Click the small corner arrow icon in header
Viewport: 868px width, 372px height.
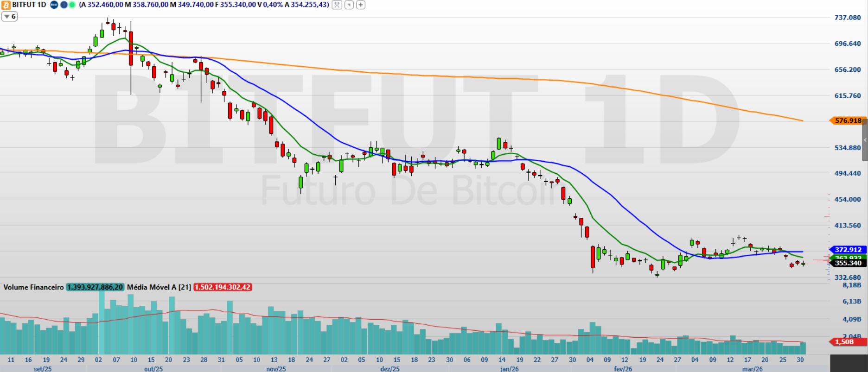[349, 5]
